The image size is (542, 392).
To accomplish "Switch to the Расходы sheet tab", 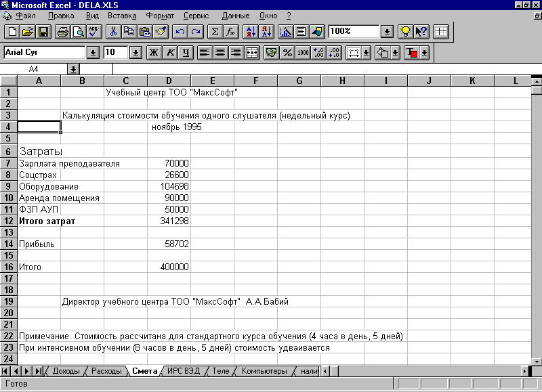I will click(106, 371).
